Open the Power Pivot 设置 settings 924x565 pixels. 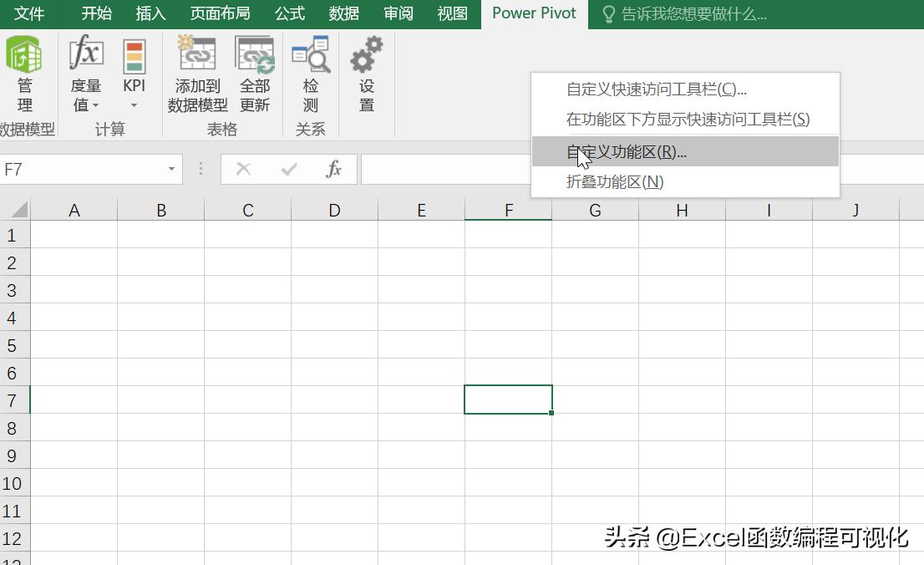[x=364, y=63]
